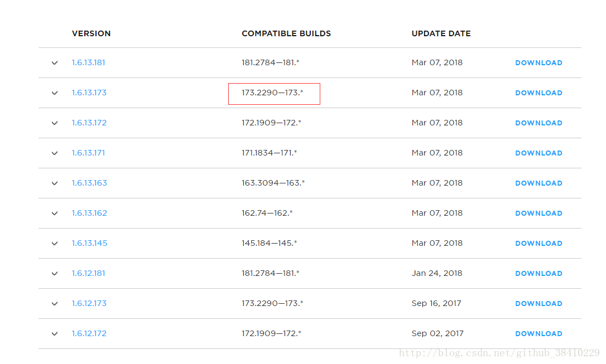Open the 1.6.13.163 version link
This screenshot has height=364, width=606.
point(89,183)
